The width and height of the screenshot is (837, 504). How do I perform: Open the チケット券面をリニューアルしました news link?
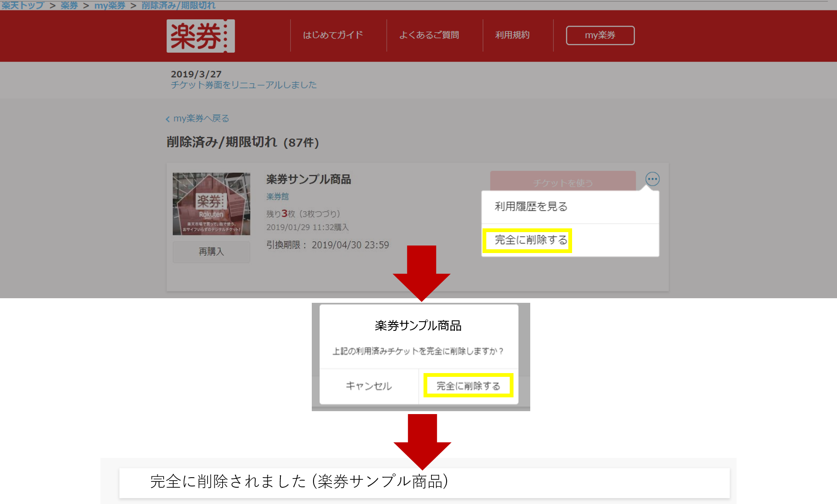244,85
